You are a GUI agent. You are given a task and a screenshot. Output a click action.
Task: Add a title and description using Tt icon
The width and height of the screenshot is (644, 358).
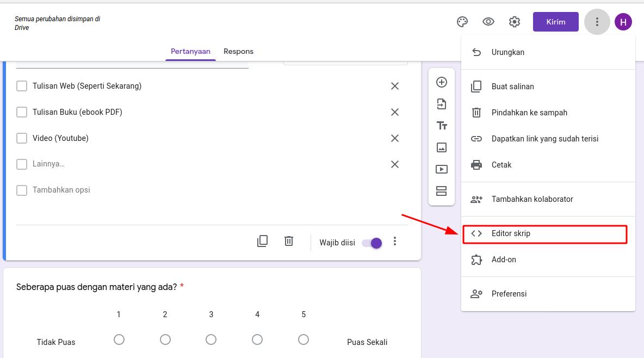point(442,125)
